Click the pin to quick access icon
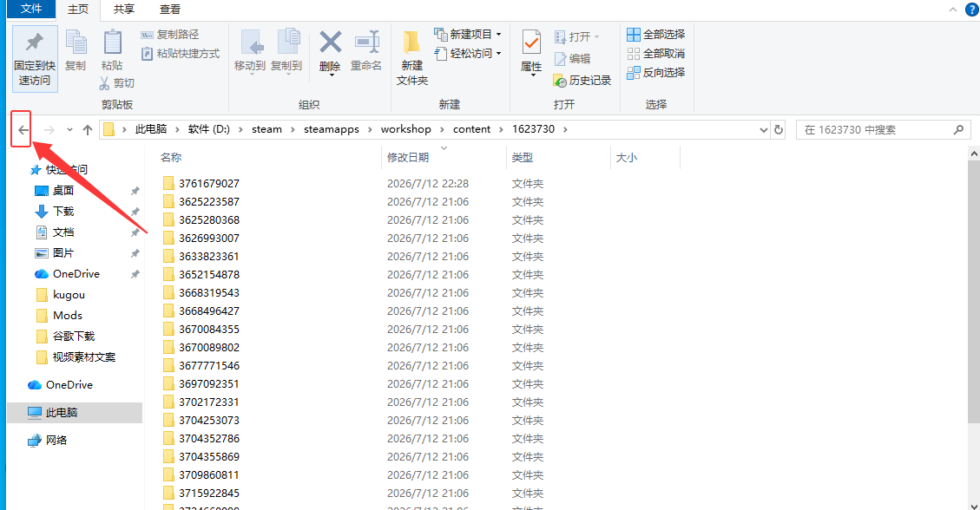 tap(35, 42)
